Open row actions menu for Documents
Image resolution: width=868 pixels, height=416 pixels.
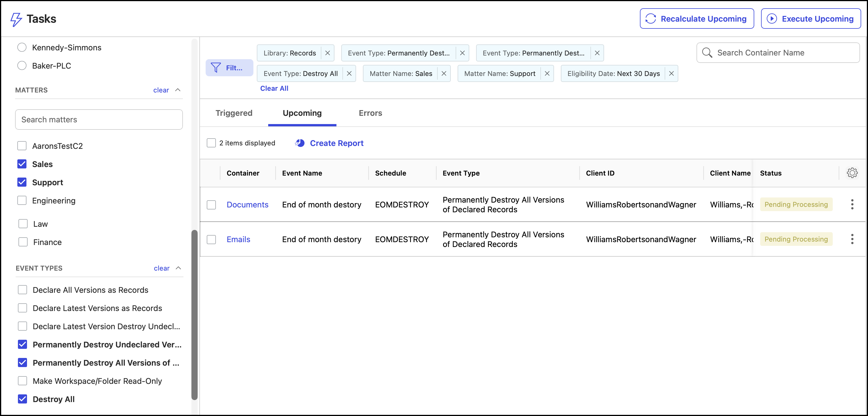pos(852,204)
